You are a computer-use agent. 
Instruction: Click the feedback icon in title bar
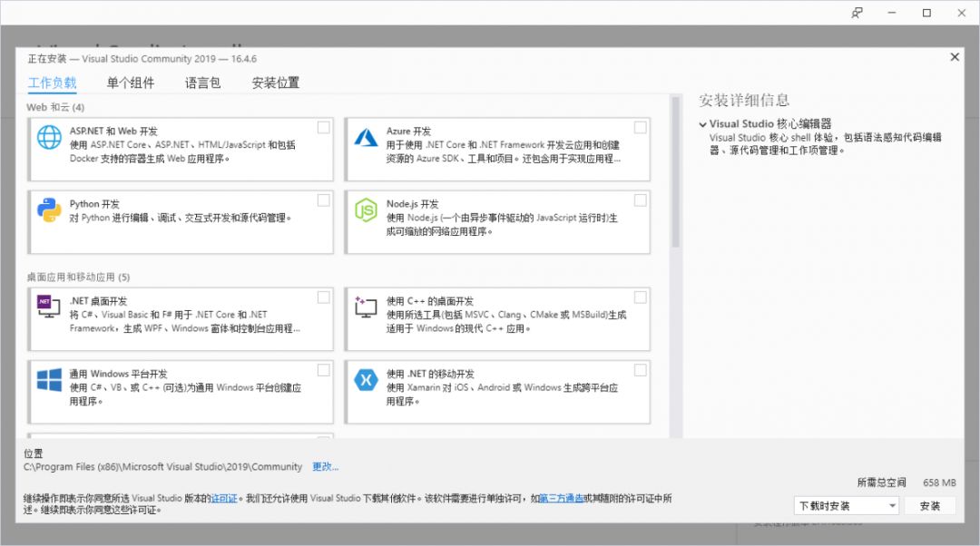click(x=857, y=13)
